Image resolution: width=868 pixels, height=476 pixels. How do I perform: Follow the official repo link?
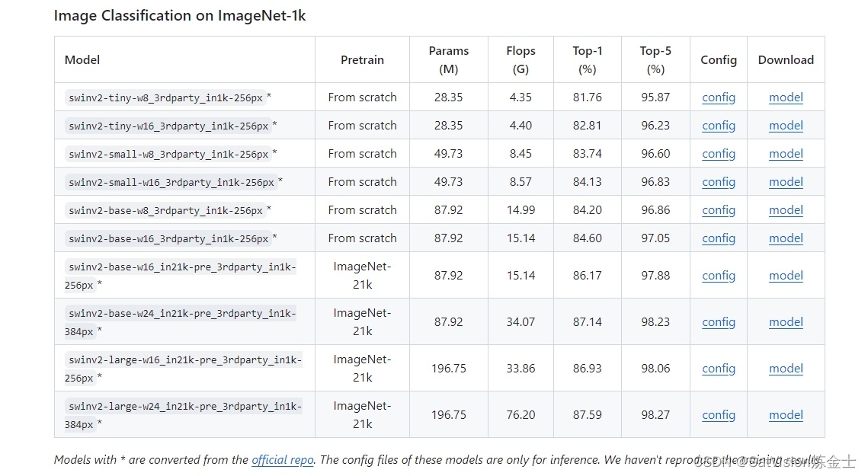click(282, 460)
